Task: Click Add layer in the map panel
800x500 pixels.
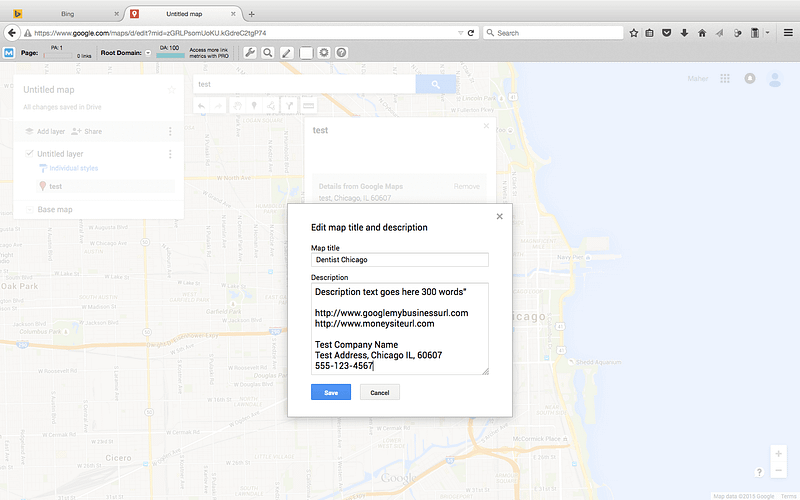Action: (x=45, y=132)
